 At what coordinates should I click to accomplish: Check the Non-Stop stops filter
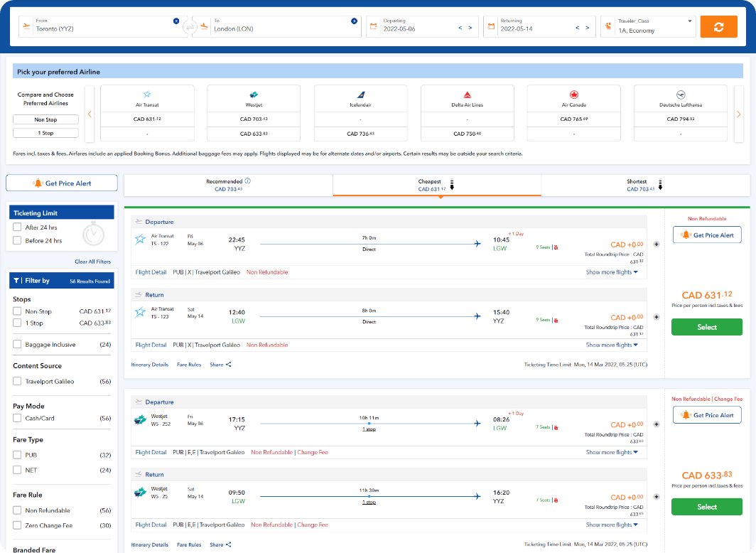point(17,311)
